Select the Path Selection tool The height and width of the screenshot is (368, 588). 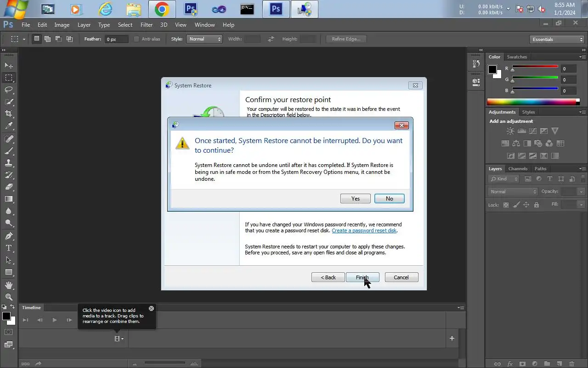(9, 260)
